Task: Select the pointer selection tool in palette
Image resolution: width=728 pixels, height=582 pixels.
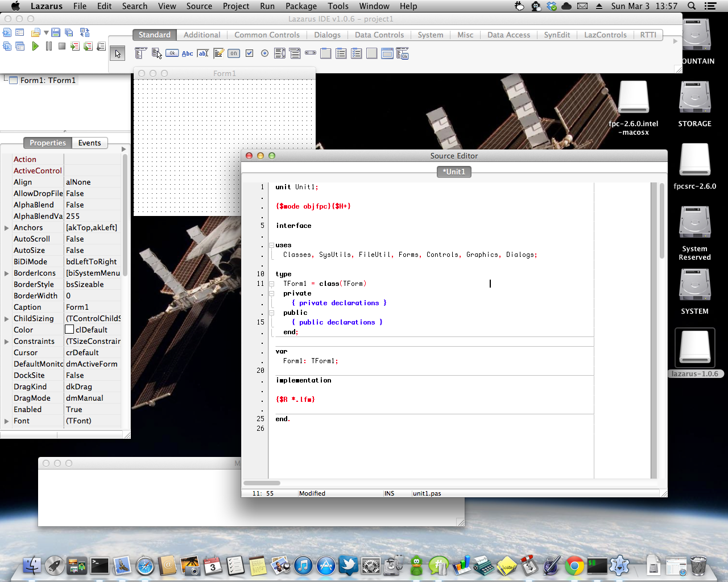Action: click(117, 54)
